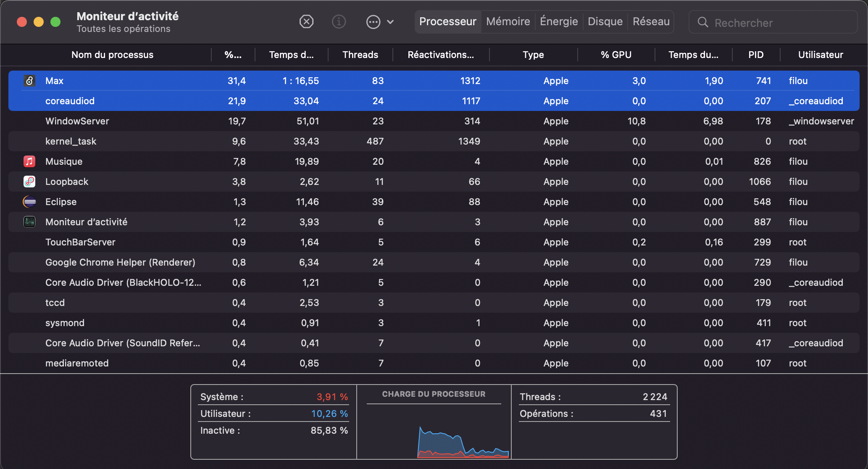Click the Max app icon in process list

tap(29, 80)
